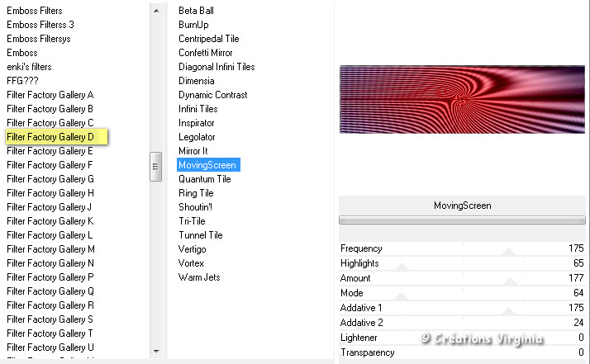
Task: Click the scroll up arrow of the filter list
Action: pos(156,11)
